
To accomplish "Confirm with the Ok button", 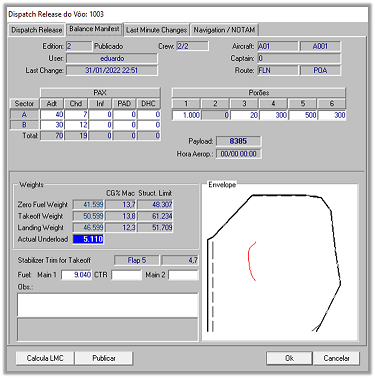I will pyautogui.click(x=289, y=358).
